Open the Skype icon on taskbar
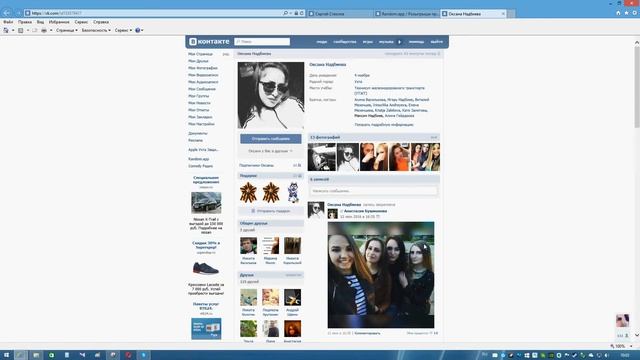This screenshot has height=360, width=640. pyautogui.click(x=143, y=355)
